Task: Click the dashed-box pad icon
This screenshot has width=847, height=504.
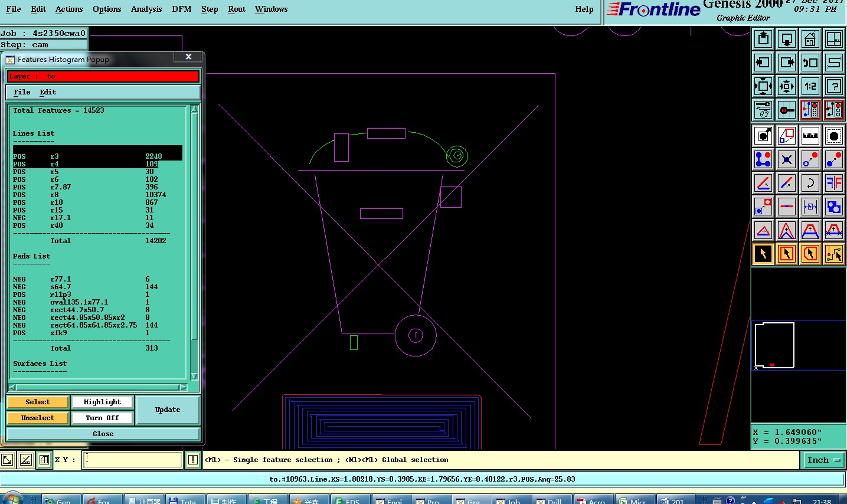Action: [x=834, y=136]
